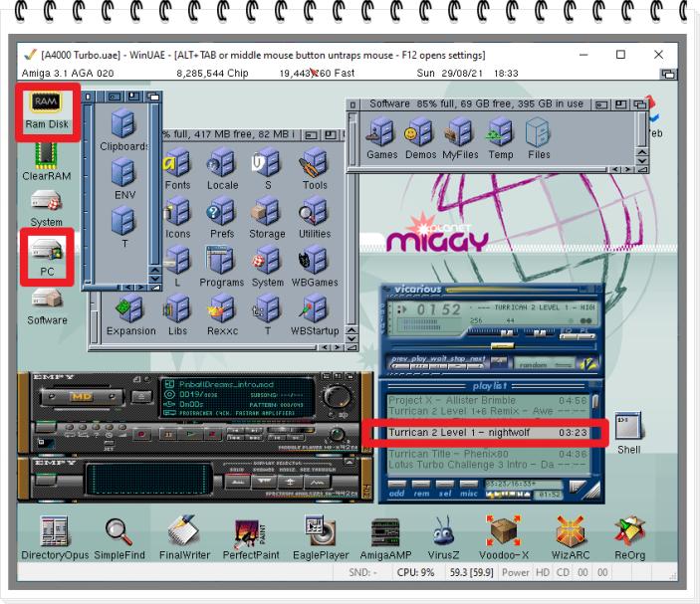Select the Games drawer in Software window
700x604 pixels.
tap(381, 138)
